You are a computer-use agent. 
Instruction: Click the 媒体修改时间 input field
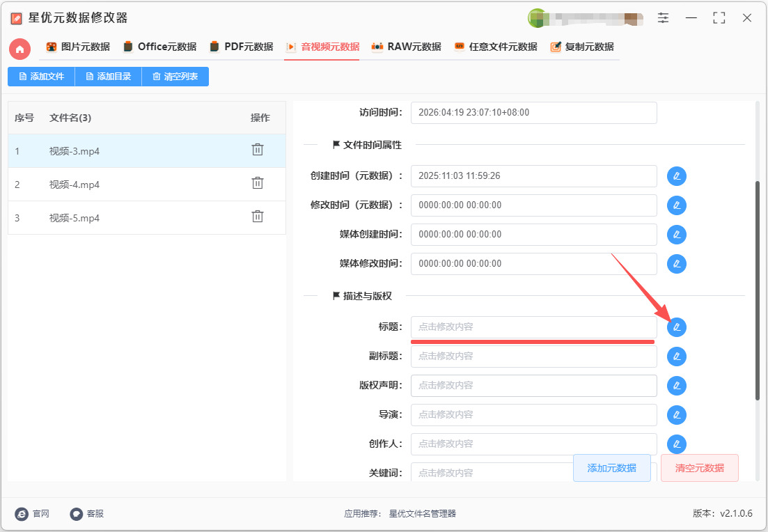pyautogui.click(x=534, y=263)
